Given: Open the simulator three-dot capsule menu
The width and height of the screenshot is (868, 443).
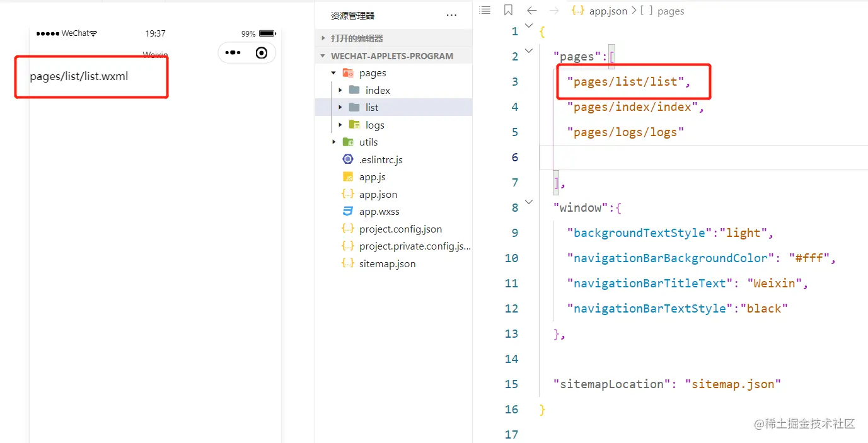Looking at the screenshot, I should point(233,53).
